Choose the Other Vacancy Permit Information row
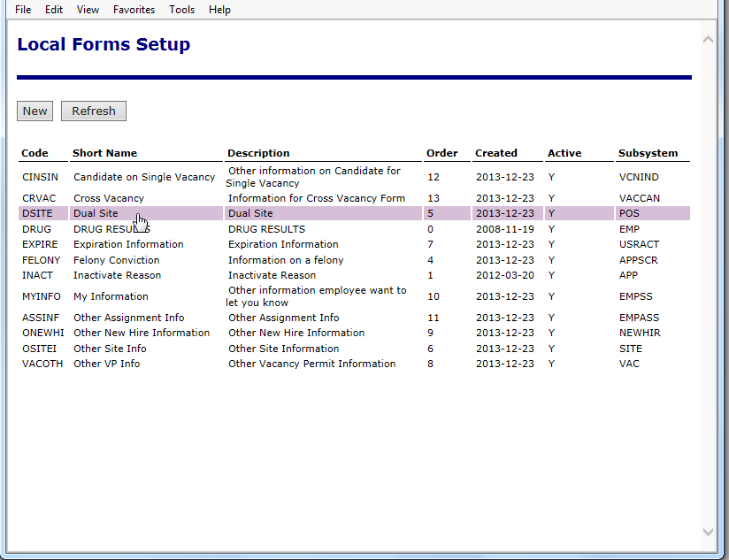The height and width of the screenshot is (560, 729). pos(311,364)
